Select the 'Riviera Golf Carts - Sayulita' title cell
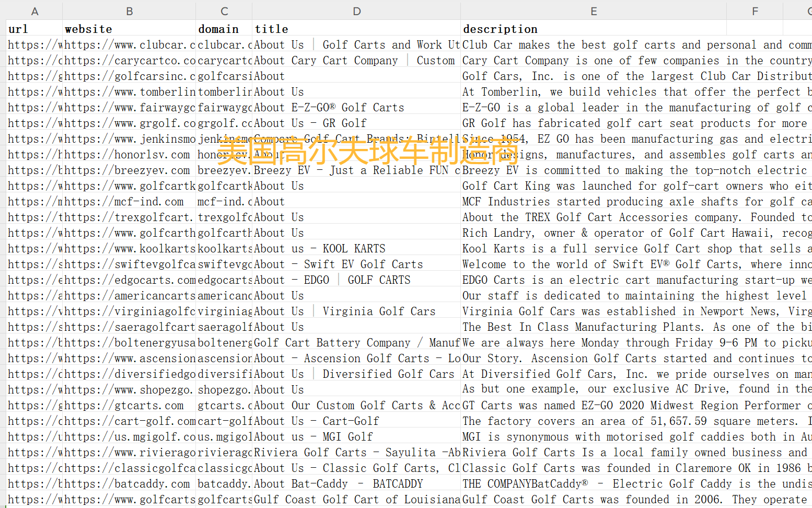This screenshot has width=812, height=508. coord(356,452)
